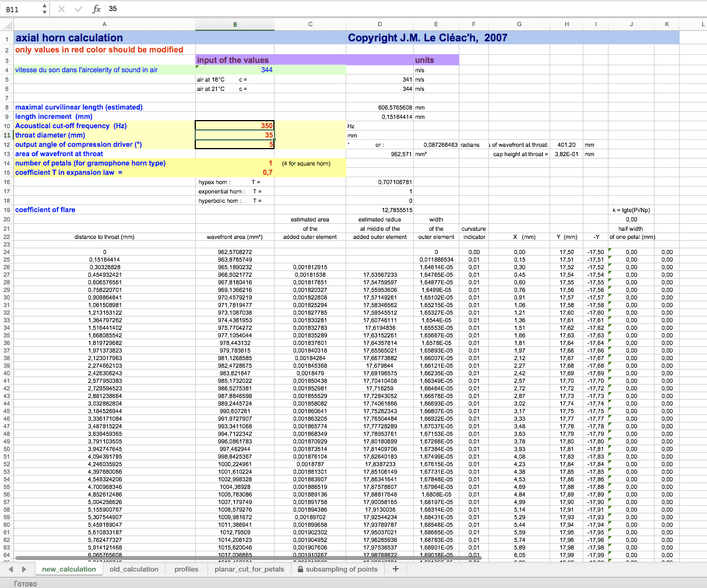Select wavefront area 962,5708272 cell
The width and height of the screenshot is (707, 588).
pos(235,252)
